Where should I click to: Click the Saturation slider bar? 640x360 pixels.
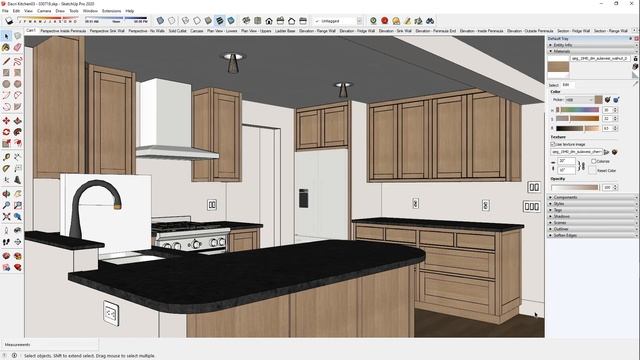click(x=579, y=119)
